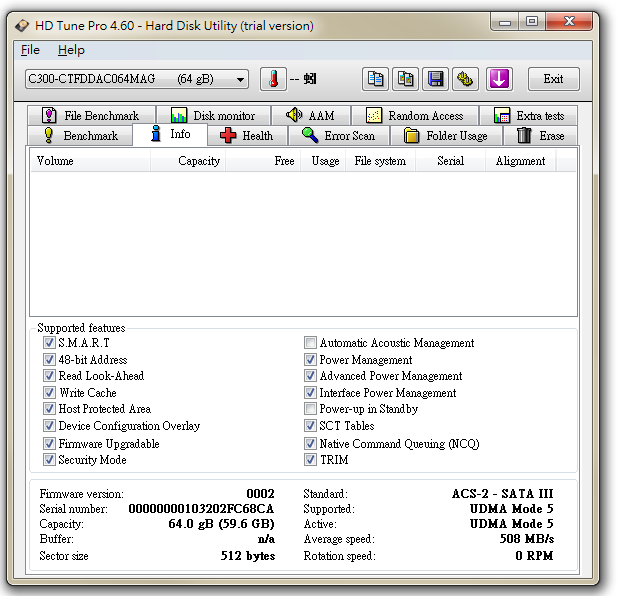Toggle the Power Management checkbox
This screenshot has width=619, height=596.
(x=310, y=359)
